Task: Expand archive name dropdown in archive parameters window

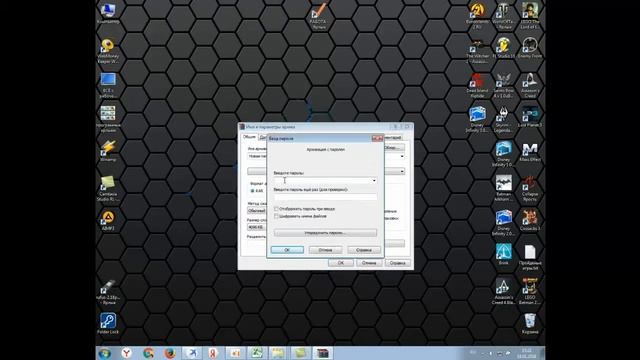Action: pos(402,156)
